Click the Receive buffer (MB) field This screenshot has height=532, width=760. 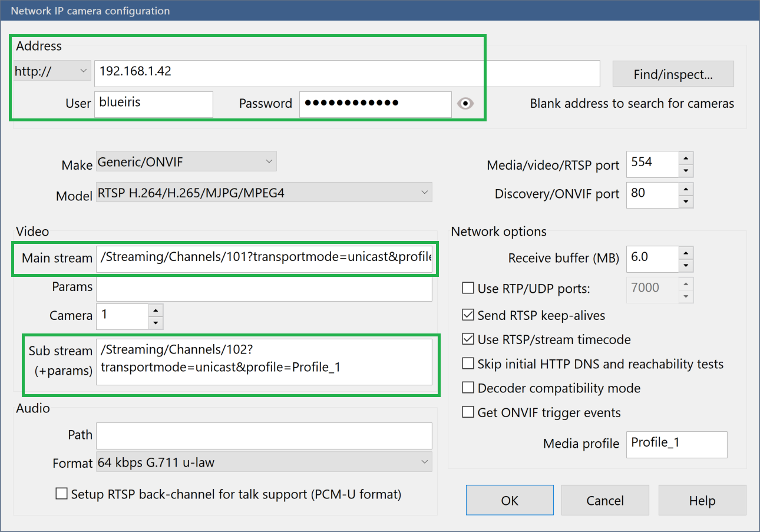pyautogui.click(x=653, y=259)
